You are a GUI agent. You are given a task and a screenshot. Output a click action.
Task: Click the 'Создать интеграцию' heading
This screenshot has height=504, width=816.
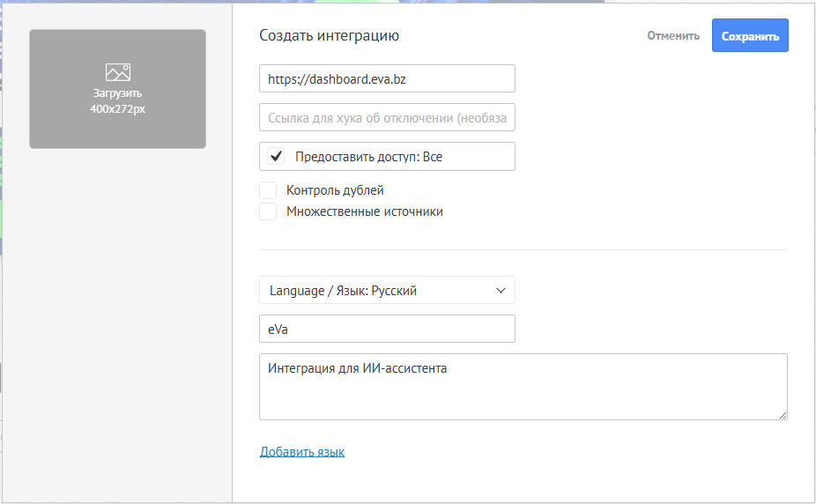point(329,36)
